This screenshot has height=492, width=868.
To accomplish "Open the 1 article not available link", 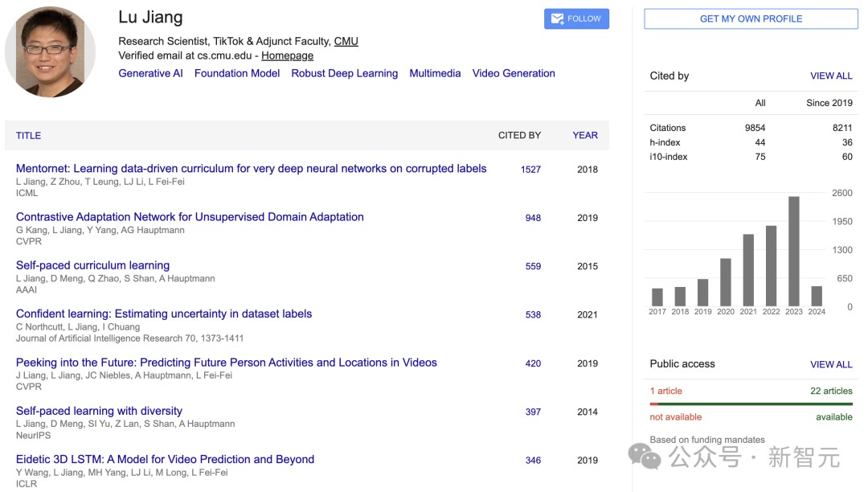I will point(665,391).
